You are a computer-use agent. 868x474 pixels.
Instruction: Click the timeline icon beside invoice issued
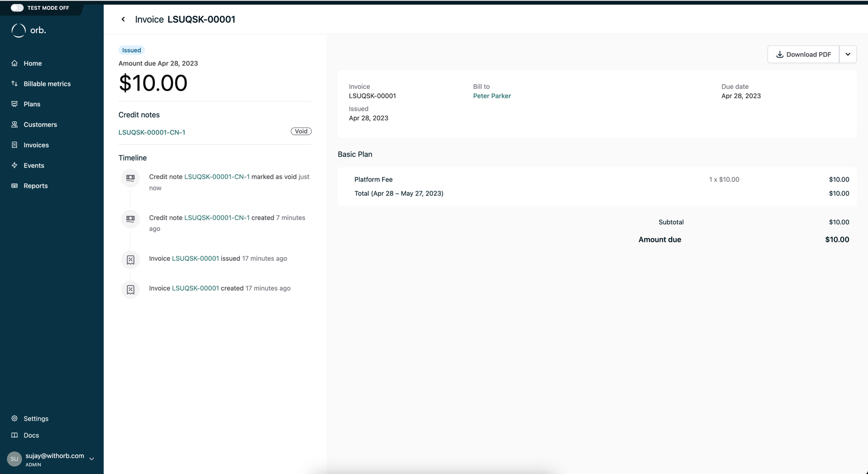point(130,260)
